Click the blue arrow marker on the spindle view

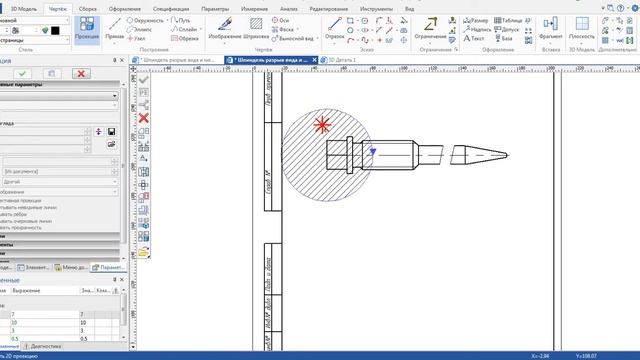(x=373, y=152)
